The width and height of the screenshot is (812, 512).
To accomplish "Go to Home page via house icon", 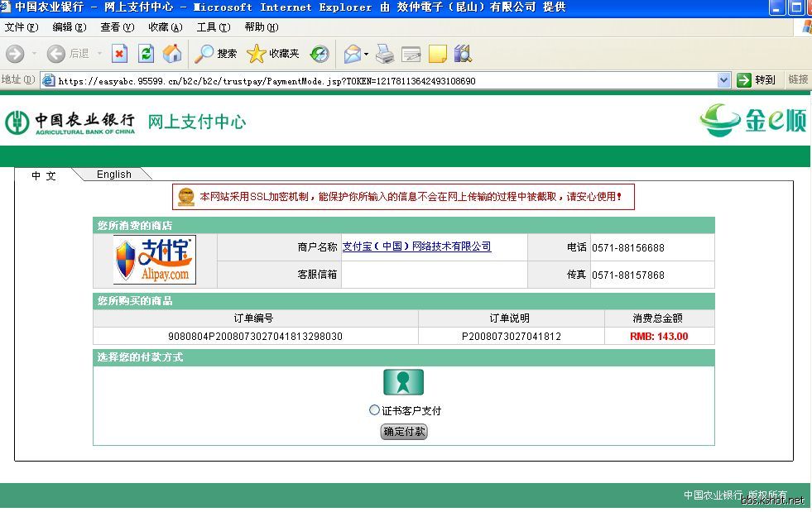I will click(172, 53).
